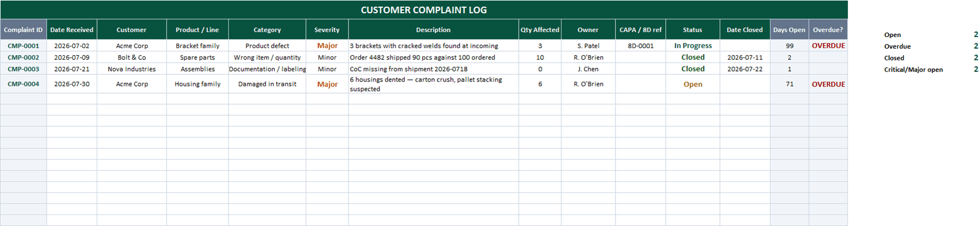Click the J. Chen owner cell
The image size is (980, 226).
coord(588,69)
